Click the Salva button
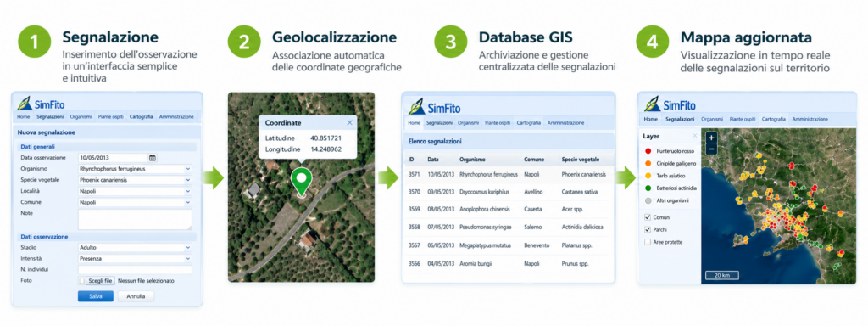Screen dimensions: 868x326 [x=95, y=296]
